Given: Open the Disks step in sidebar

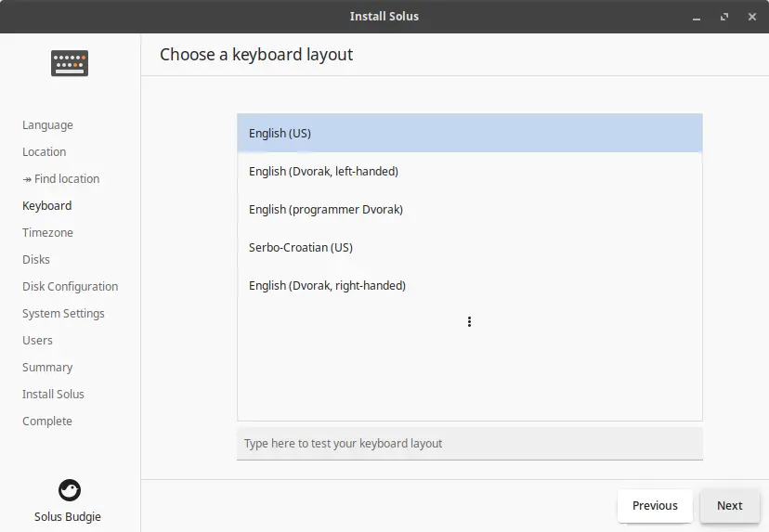Looking at the screenshot, I should click(x=36, y=259).
